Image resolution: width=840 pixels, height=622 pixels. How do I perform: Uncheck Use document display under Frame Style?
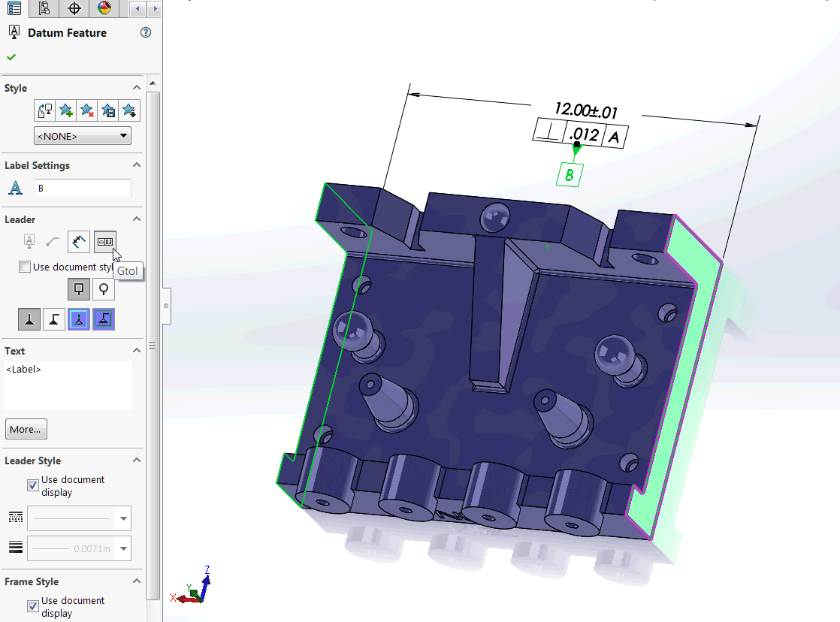tap(32, 605)
